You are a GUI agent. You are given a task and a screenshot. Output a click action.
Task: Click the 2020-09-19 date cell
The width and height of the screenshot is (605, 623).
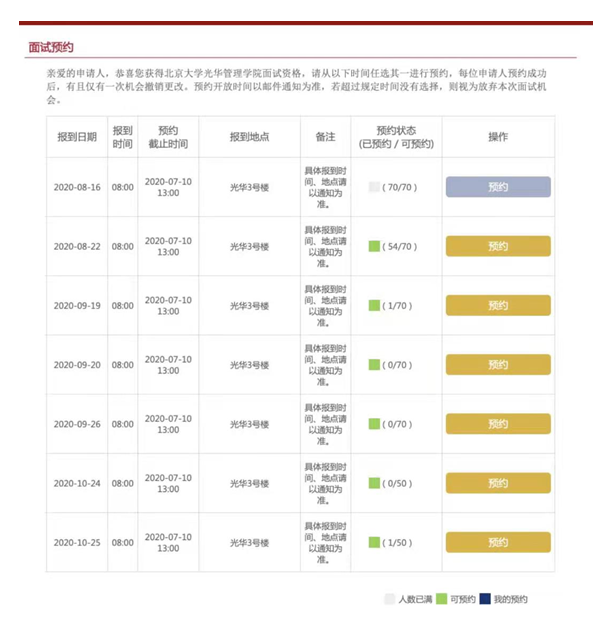77,305
